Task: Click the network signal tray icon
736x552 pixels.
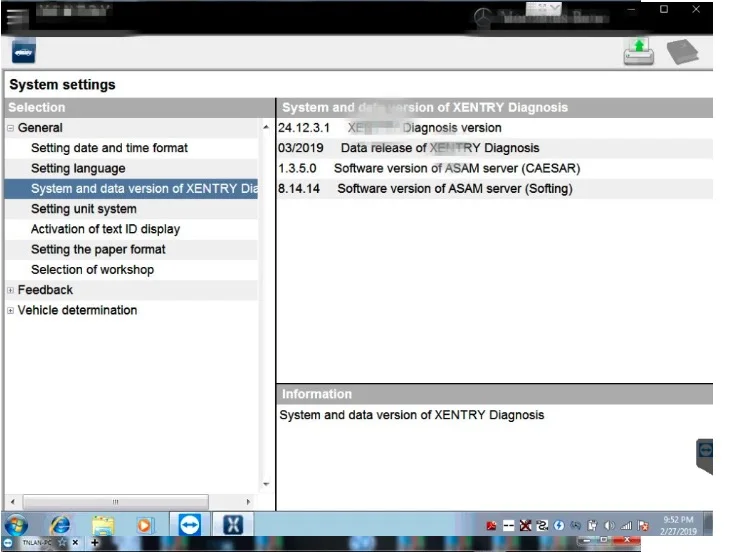Action: coord(626,526)
